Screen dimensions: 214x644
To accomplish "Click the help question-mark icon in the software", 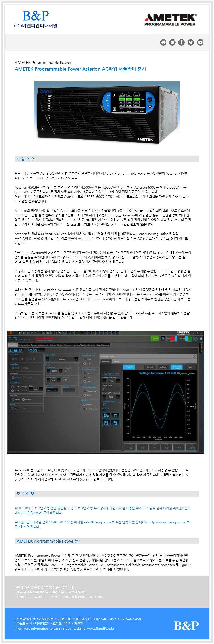I will [x=196, y=339].
